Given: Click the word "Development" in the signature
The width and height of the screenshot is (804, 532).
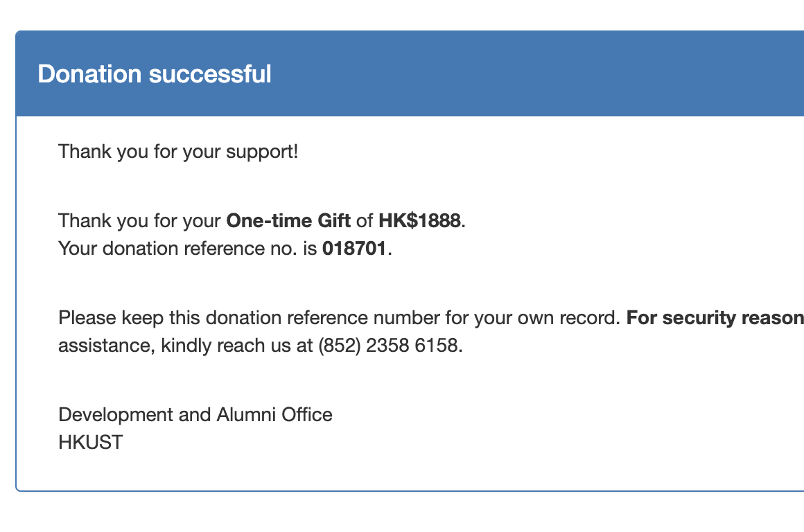Looking at the screenshot, I should pyautogui.click(x=116, y=415).
